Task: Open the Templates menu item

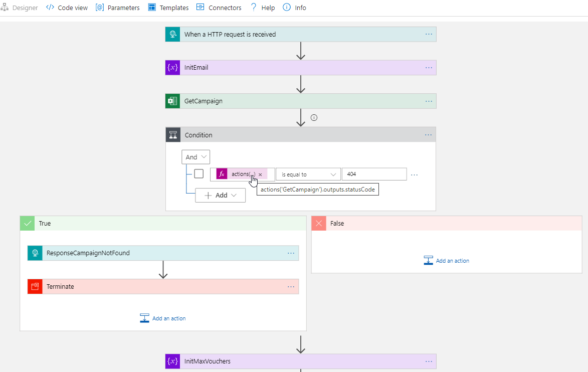Action: pos(168,7)
